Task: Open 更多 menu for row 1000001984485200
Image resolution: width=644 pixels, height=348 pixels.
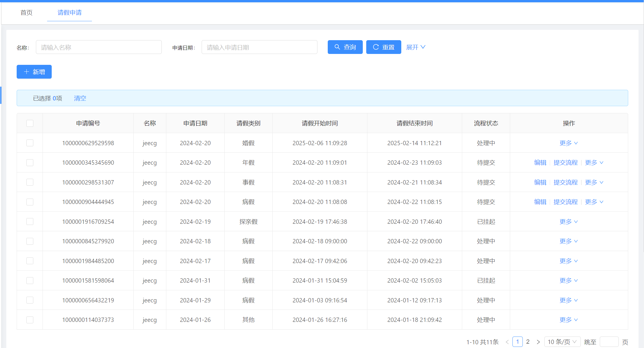Action: coord(569,261)
